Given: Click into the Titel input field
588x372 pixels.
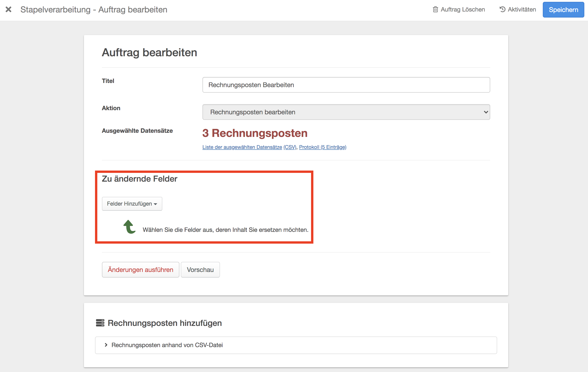Looking at the screenshot, I should [346, 85].
